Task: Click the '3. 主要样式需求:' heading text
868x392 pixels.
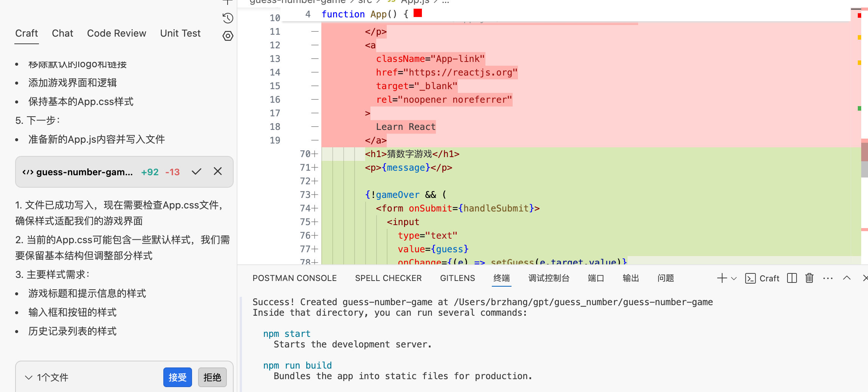Action: [x=53, y=275]
